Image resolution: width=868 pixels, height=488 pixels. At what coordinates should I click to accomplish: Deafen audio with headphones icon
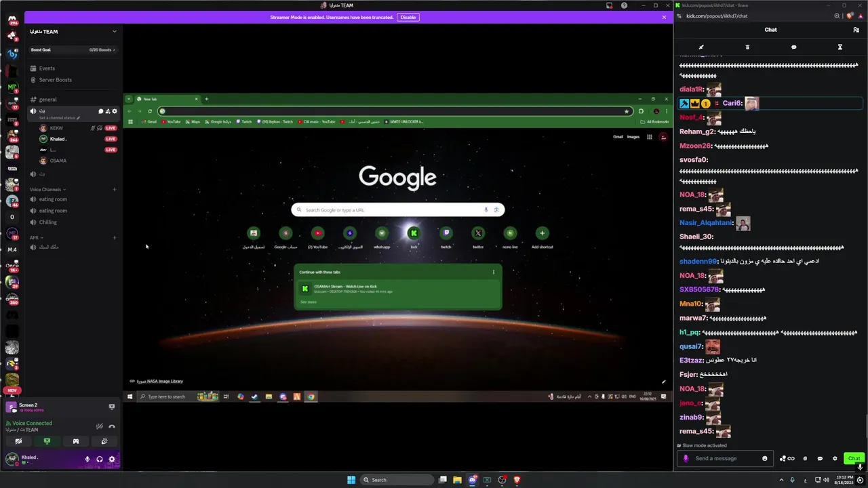tap(100, 459)
